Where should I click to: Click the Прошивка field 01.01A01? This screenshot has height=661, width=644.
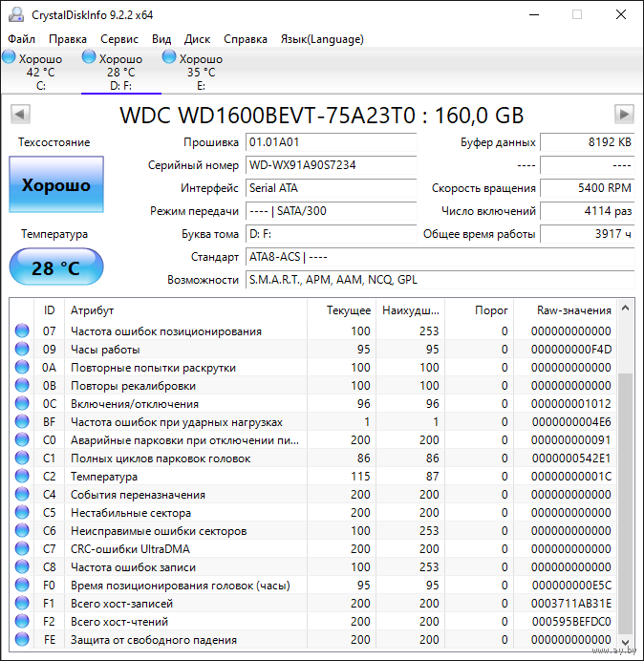[331, 142]
